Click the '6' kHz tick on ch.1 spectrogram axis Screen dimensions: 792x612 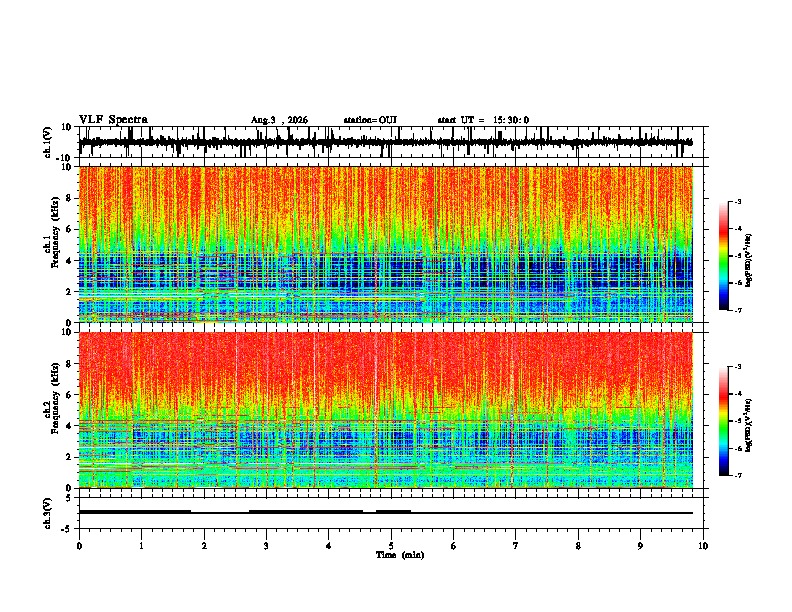pyautogui.click(x=69, y=230)
